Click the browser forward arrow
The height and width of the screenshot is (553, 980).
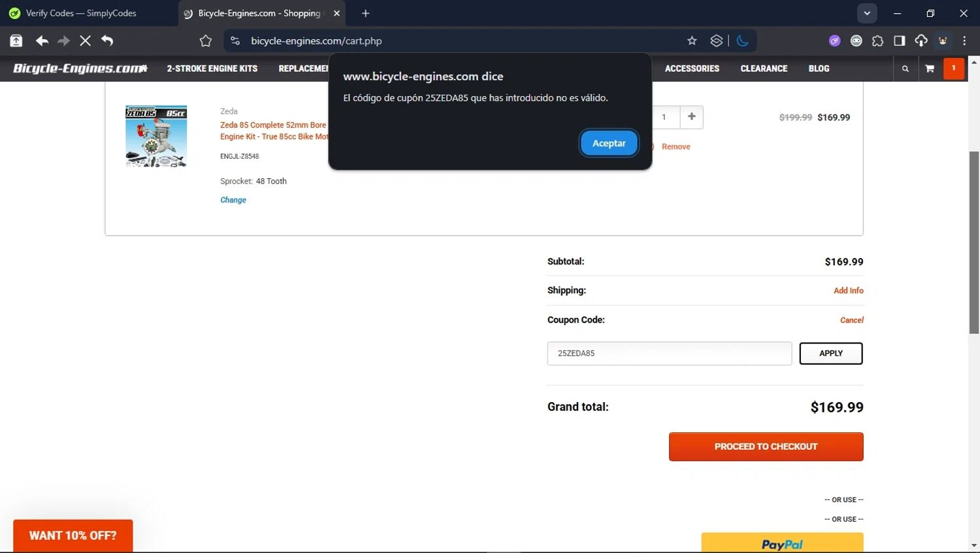(63, 40)
